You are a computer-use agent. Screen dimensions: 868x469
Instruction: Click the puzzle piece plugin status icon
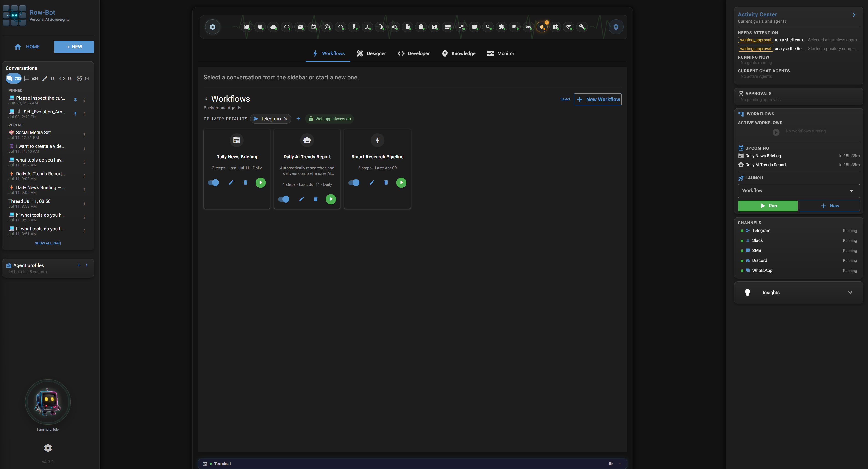502,27
